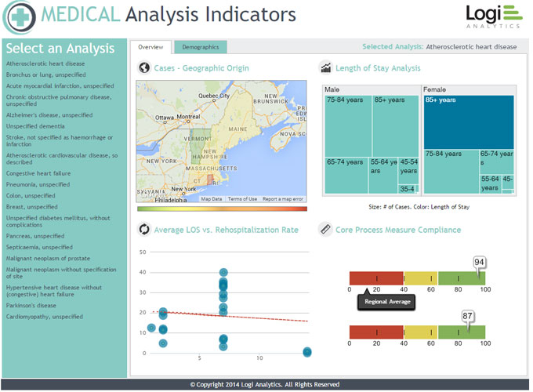Image resolution: width=533 pixels, height=392 pixels.
Task: Click the ruler icon beside Core Process Measure Compliance
Action: 325,230
